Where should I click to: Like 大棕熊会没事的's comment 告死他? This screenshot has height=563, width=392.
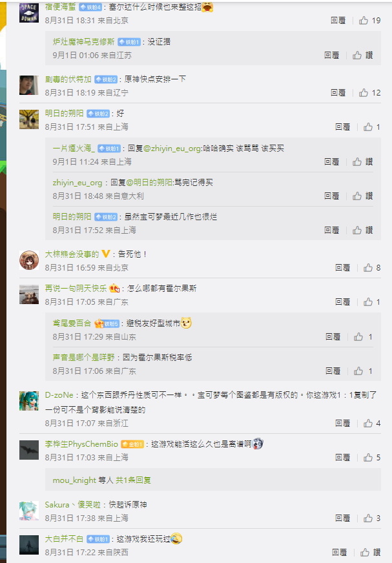point(371,267)
